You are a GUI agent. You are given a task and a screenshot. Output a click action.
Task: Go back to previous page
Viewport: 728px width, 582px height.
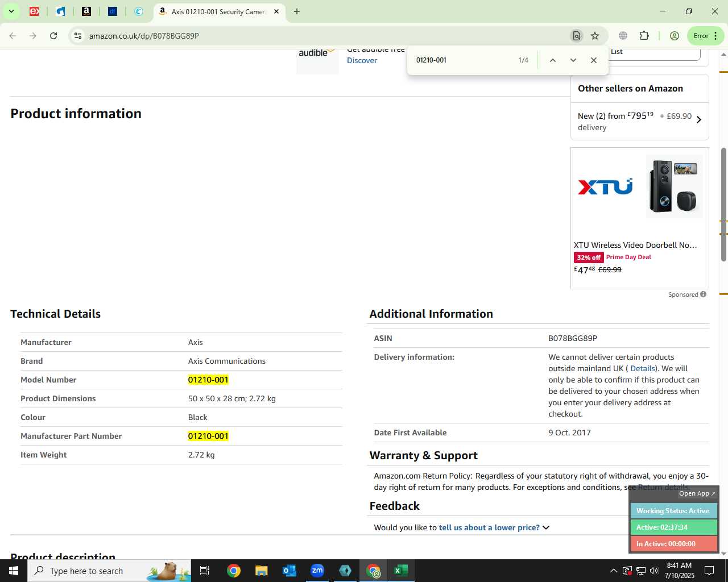13,36
